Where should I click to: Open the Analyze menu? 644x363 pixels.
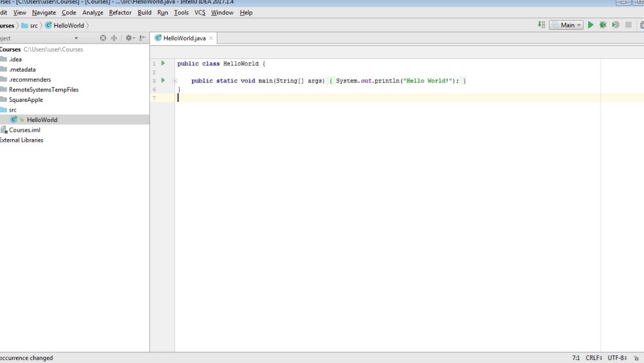93,13
